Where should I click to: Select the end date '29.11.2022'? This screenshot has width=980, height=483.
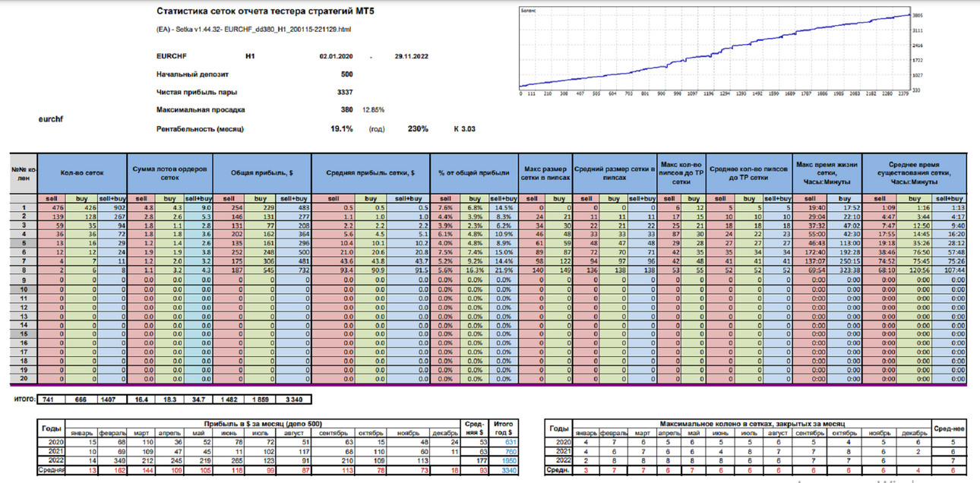pyautogui.click(x=412, y=57)
